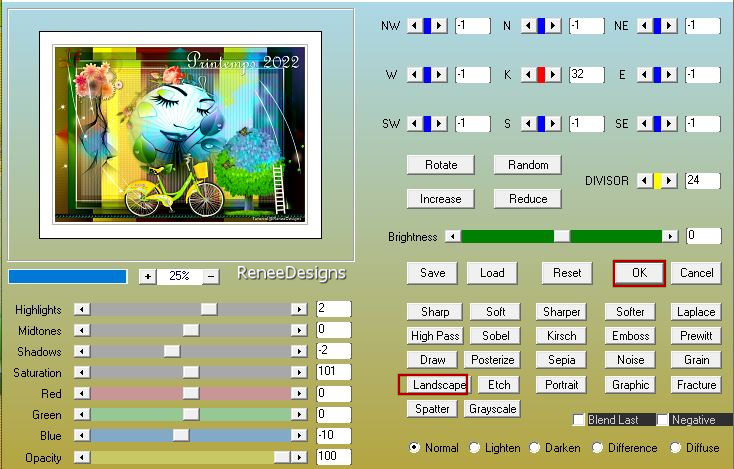Click the Cancel button
The image size is (734, 469).
pos(697,273)
